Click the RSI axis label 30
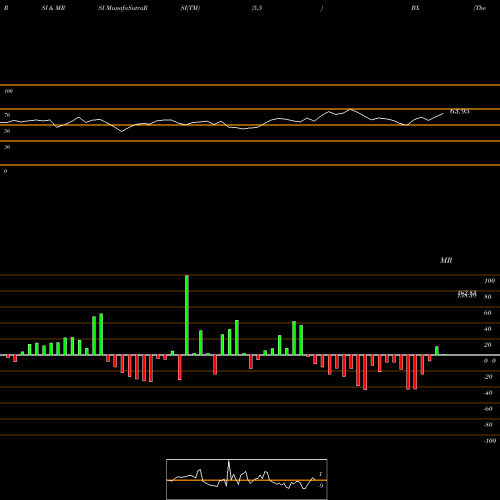The image size is (500, 500). [x=7, y=147]
